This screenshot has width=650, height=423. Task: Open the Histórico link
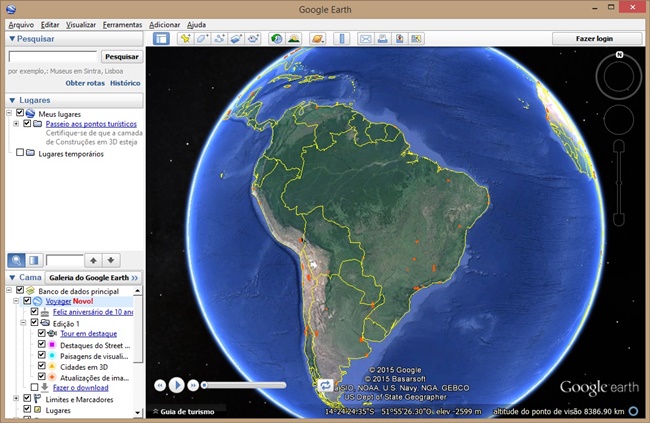pyautogui.click(x=125, y=83)
